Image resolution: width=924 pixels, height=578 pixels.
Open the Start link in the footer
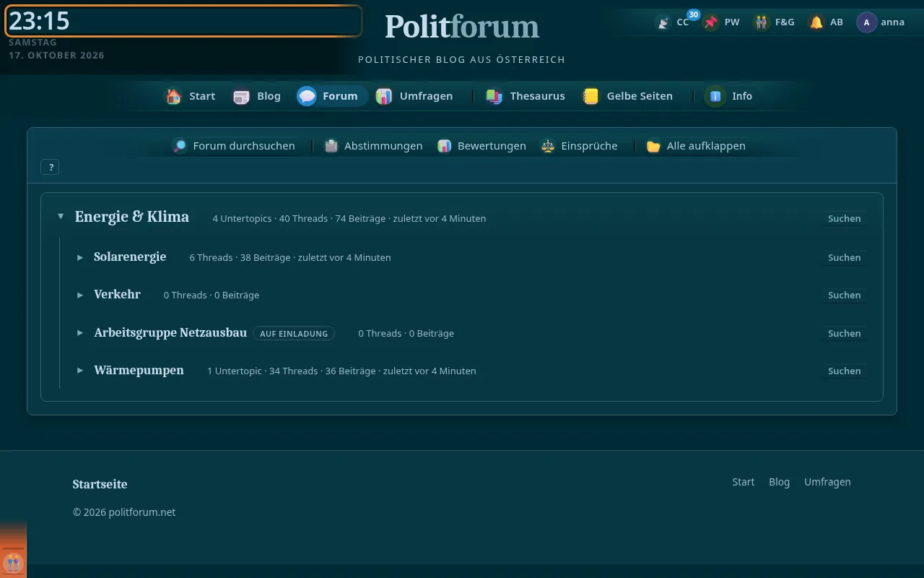click(x=743, y=482)
